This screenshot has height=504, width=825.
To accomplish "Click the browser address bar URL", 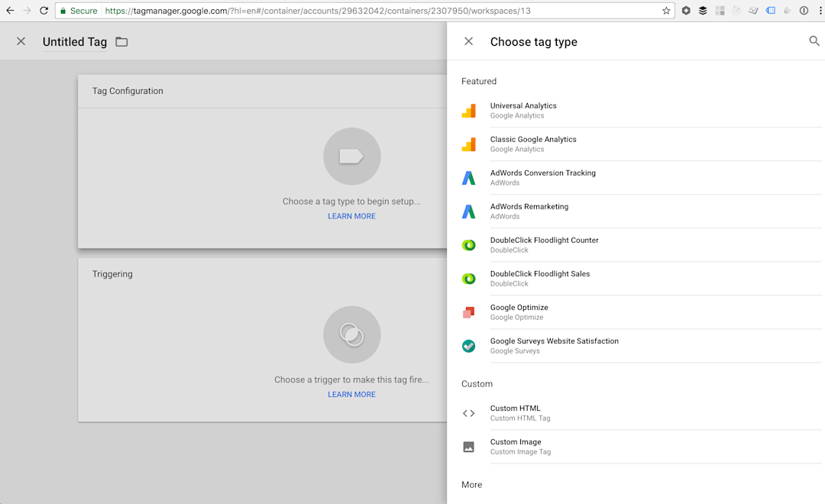I will click(x=318, y=11).
